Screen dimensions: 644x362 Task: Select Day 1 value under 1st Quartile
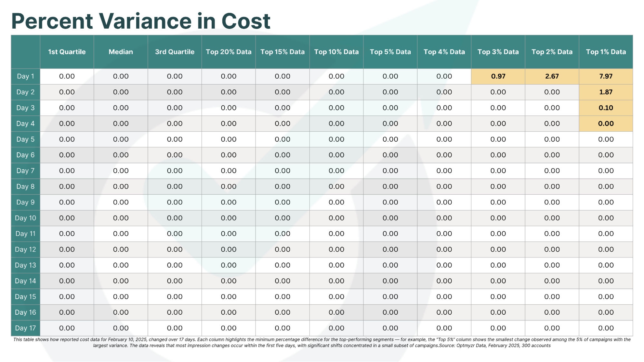(x=67, y=76)
